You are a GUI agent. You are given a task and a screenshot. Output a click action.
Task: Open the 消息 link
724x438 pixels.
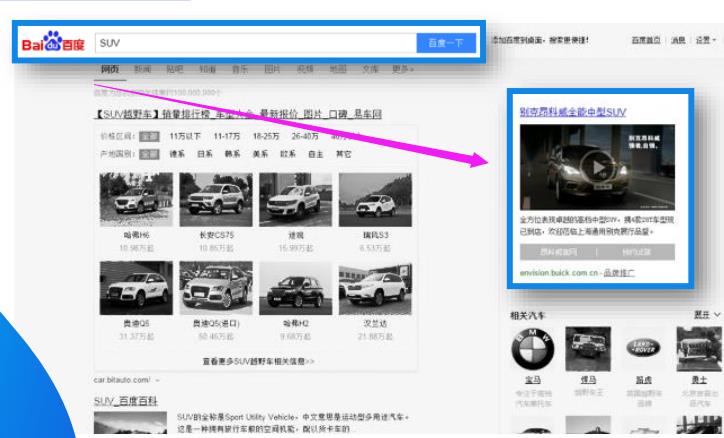[x=678, y=41]
